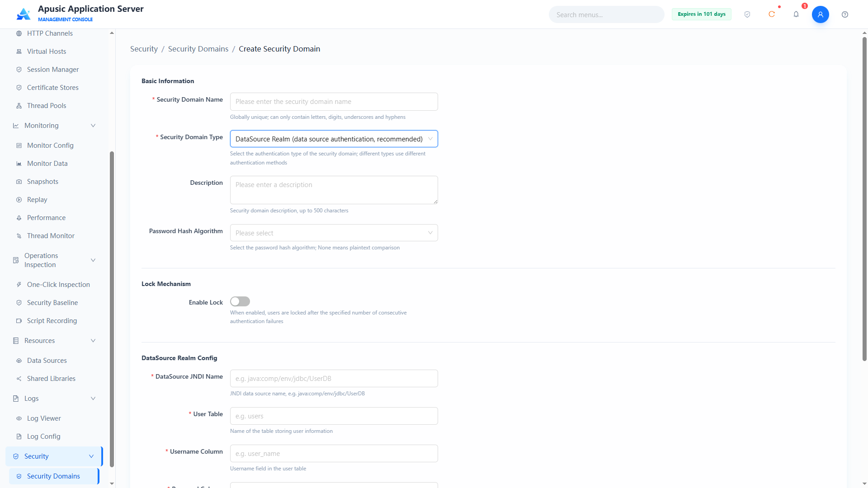This screenshot has height=488, width=868.
Task: Open the Security Domain Type dropdown
Action: pyautogui.click(x=334, y=139)
